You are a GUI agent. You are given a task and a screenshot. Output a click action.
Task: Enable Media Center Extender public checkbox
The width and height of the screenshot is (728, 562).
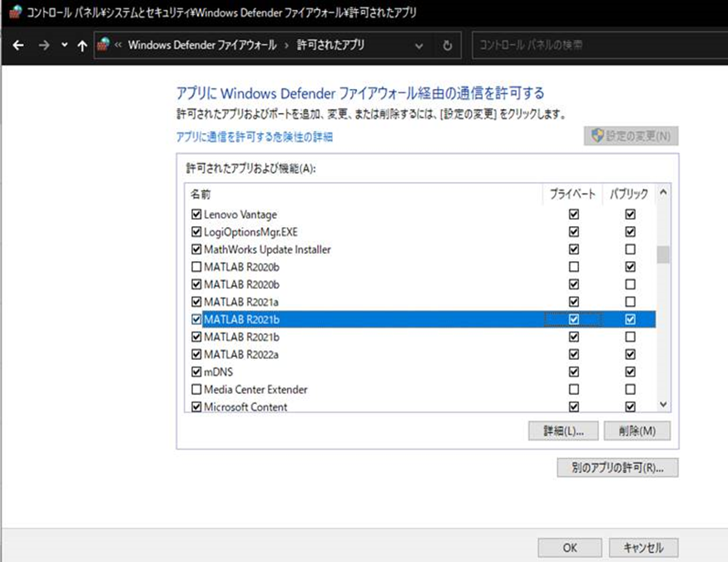[630, 389]
